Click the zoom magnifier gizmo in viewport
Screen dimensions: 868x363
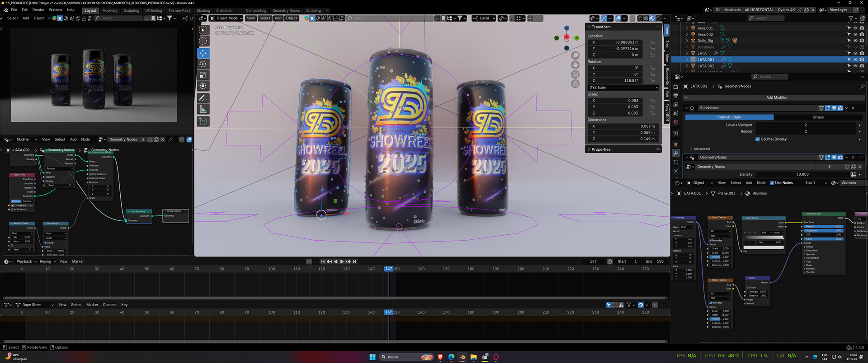click(x=575, y=55)
